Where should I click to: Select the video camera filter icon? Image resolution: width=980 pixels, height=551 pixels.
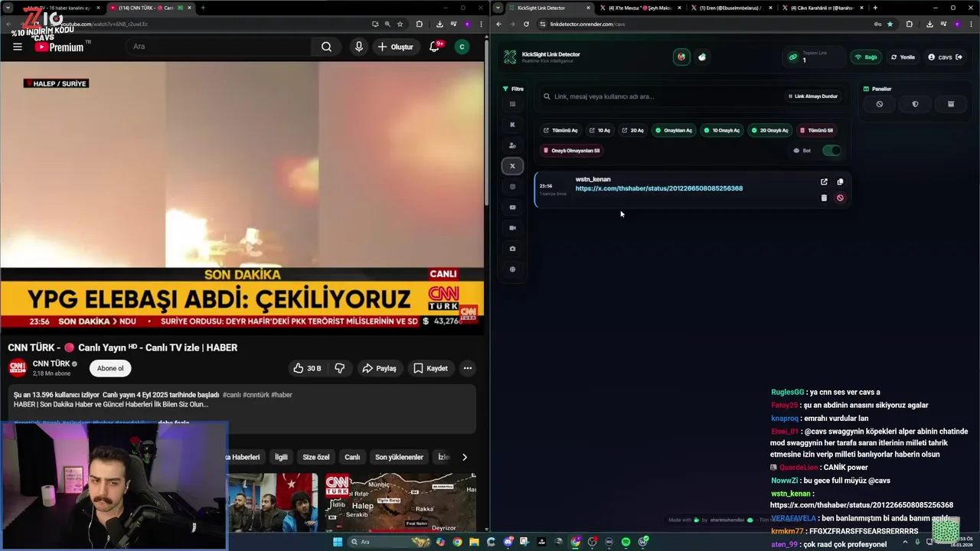[x=512, y=227]
